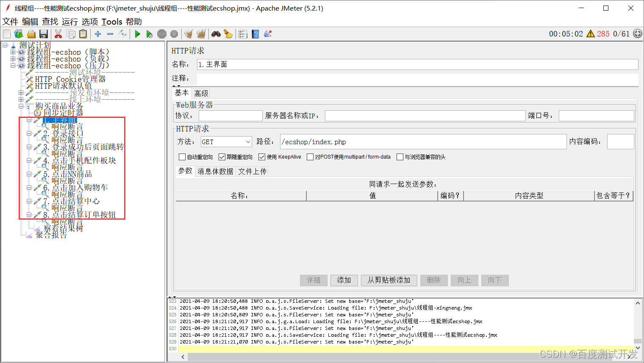Switch to the 高级 tab

pyautogui.click(x=201, y=93)
